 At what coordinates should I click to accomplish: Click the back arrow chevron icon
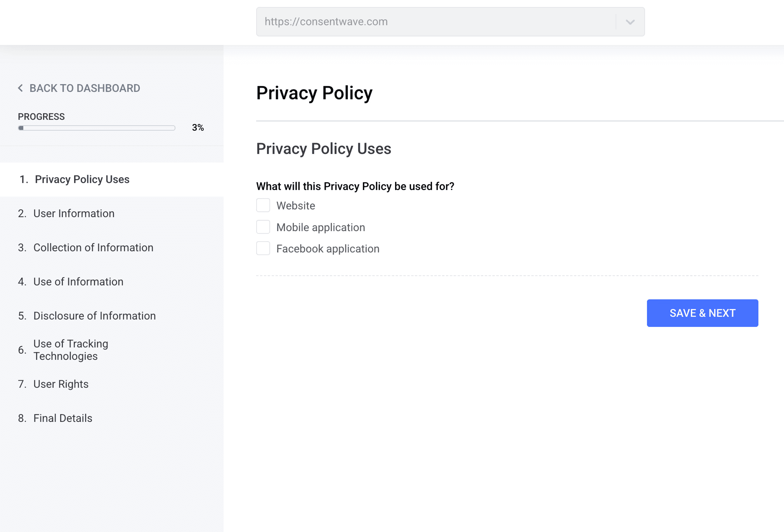pos(21,88)
